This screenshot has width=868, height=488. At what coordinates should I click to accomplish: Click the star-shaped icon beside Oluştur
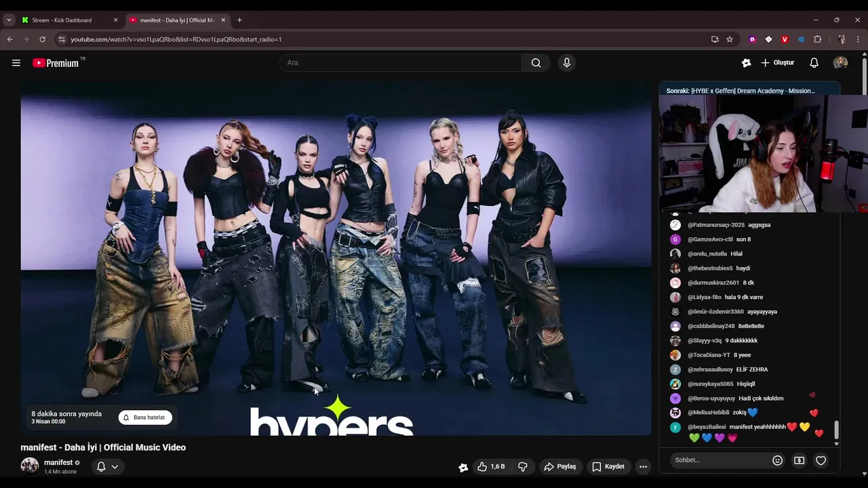point(747,63)
